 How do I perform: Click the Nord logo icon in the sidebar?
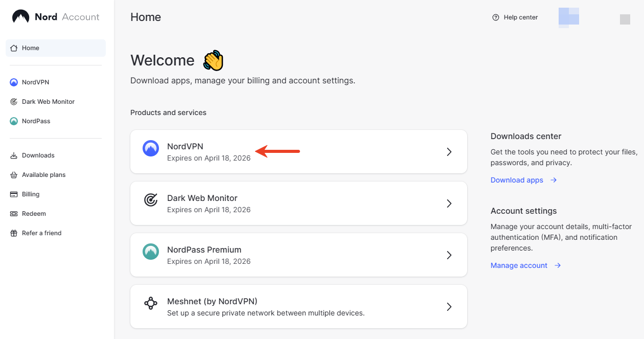(x=20, y=17)
